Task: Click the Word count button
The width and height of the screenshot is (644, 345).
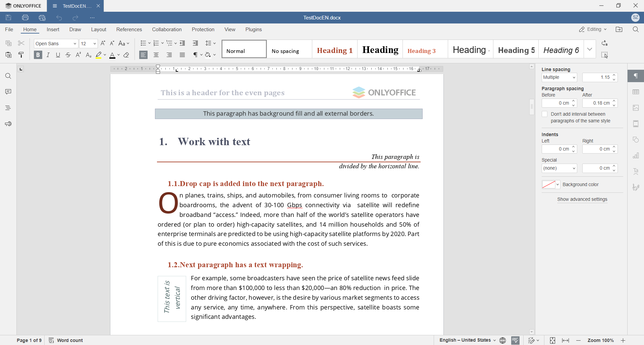Action: (66, 340)
